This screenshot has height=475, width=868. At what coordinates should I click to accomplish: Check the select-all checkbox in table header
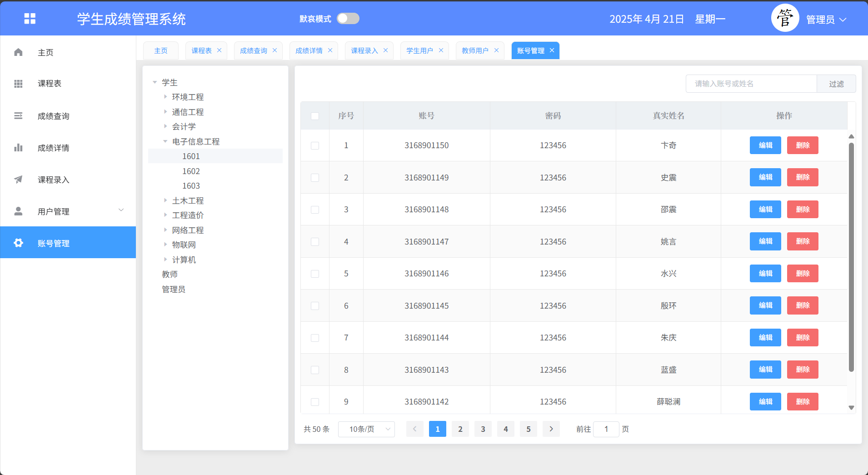tap(315, 116)
